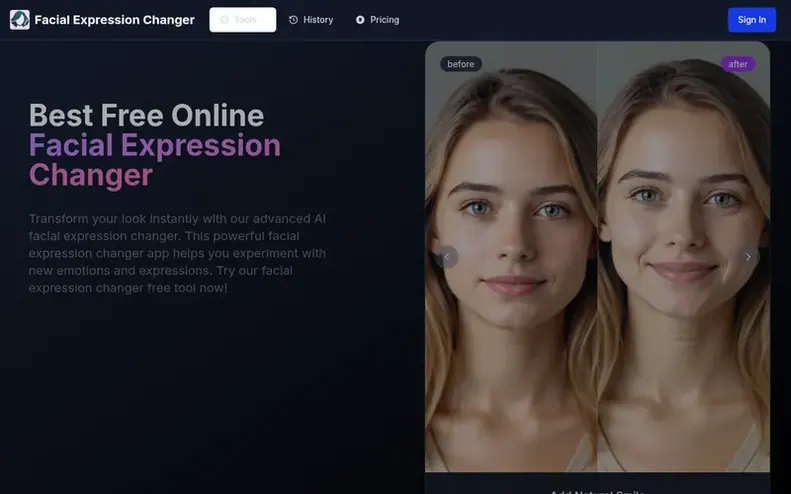
Task: Click the History clock icon
Action: (x=293, y=20)
